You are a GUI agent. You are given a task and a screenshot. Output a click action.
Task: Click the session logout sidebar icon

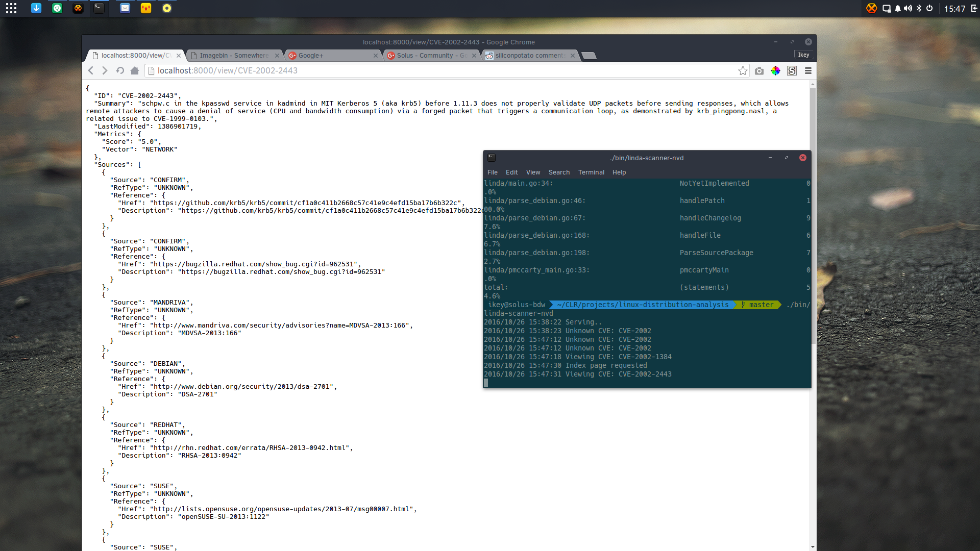[x=974, y=8]
